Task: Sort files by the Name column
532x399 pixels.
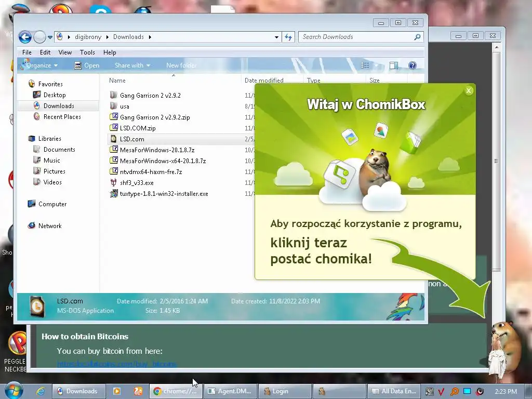Action: pos(117,81)
